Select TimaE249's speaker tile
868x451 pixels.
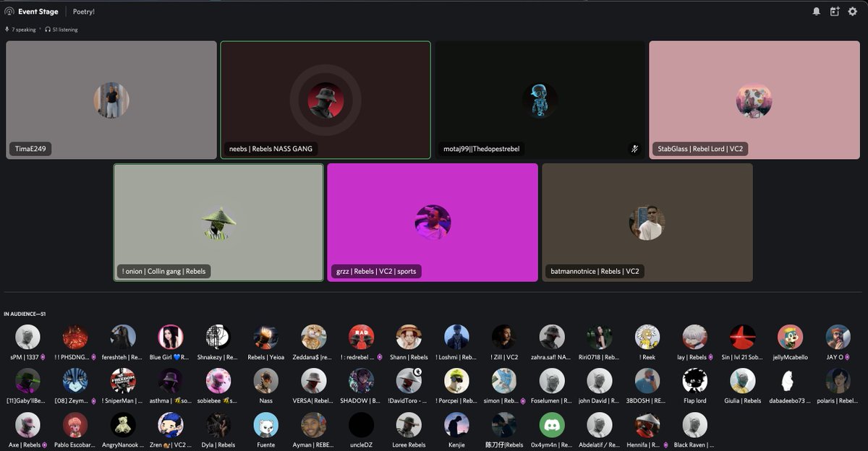[111, 100]
